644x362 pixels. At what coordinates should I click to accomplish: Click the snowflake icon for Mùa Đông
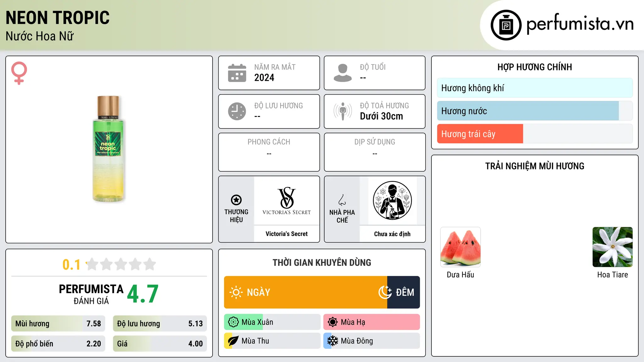tap(333, 341)
